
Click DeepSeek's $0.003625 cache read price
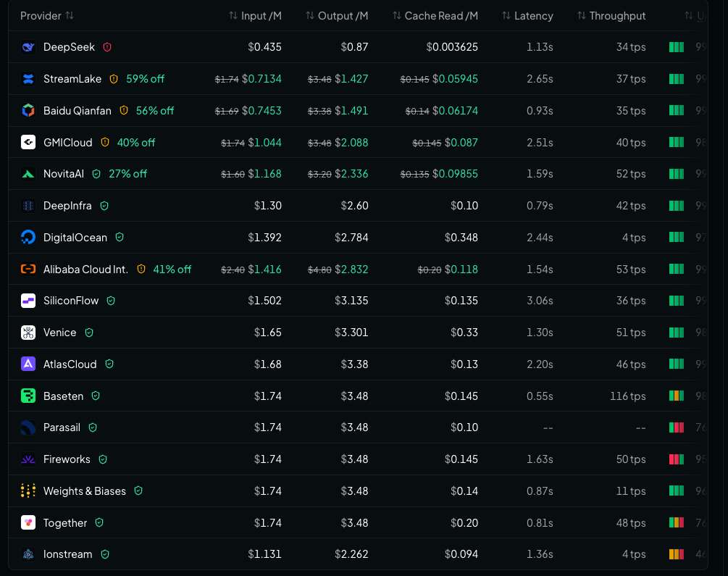(452, 47)
